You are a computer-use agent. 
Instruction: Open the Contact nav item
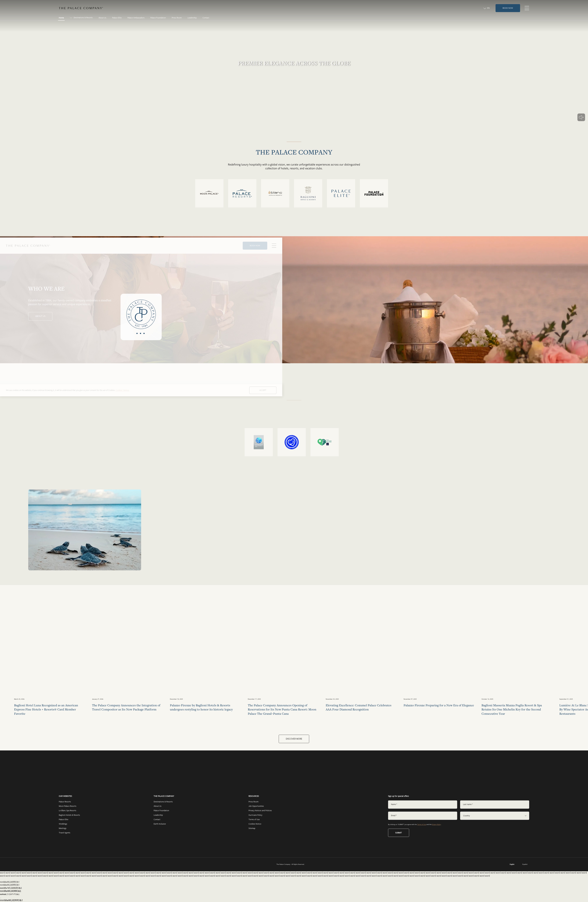(x=206, y=18)
